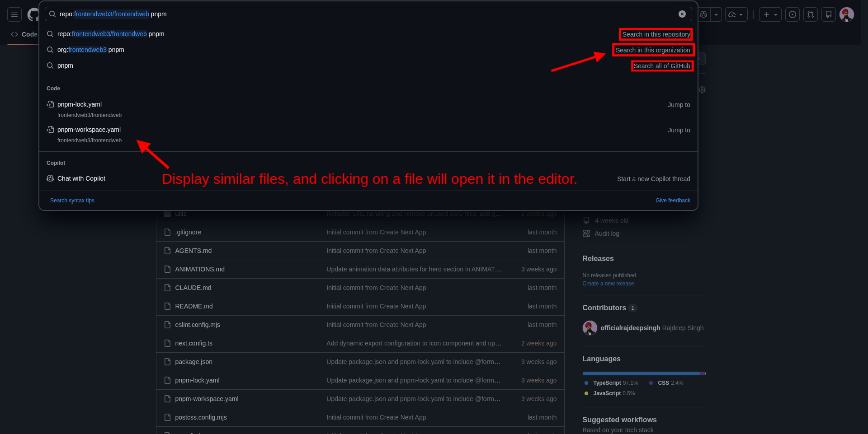Open the ANIMATIONS.md file
This screenshot has width=868, height=434.
[200, 269]
